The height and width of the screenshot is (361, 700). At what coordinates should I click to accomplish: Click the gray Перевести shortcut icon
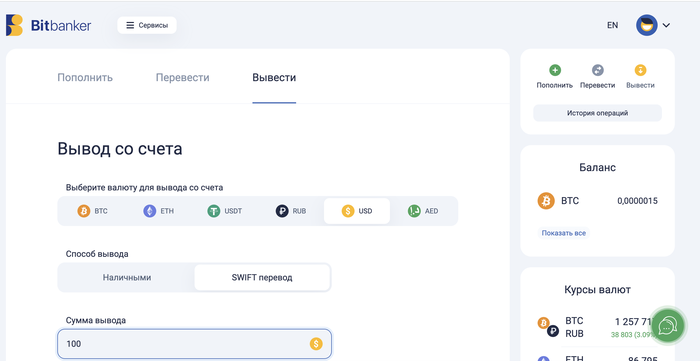click(x=597, y=70)
